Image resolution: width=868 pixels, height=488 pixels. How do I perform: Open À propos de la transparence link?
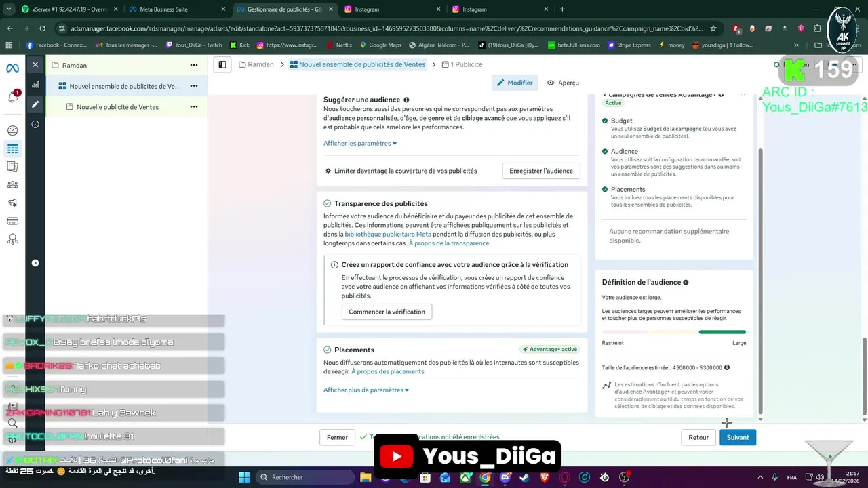[x=449, y=243]
